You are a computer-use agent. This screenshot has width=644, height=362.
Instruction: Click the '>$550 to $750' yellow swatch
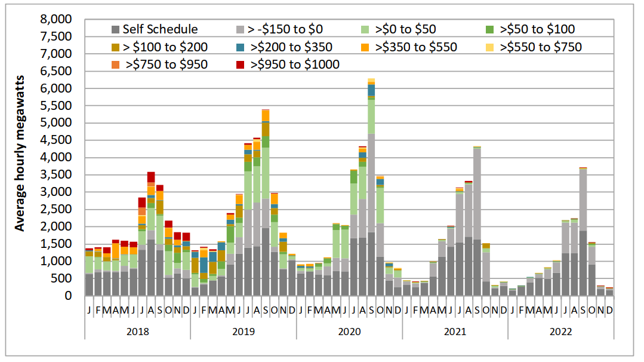[489, 46]
